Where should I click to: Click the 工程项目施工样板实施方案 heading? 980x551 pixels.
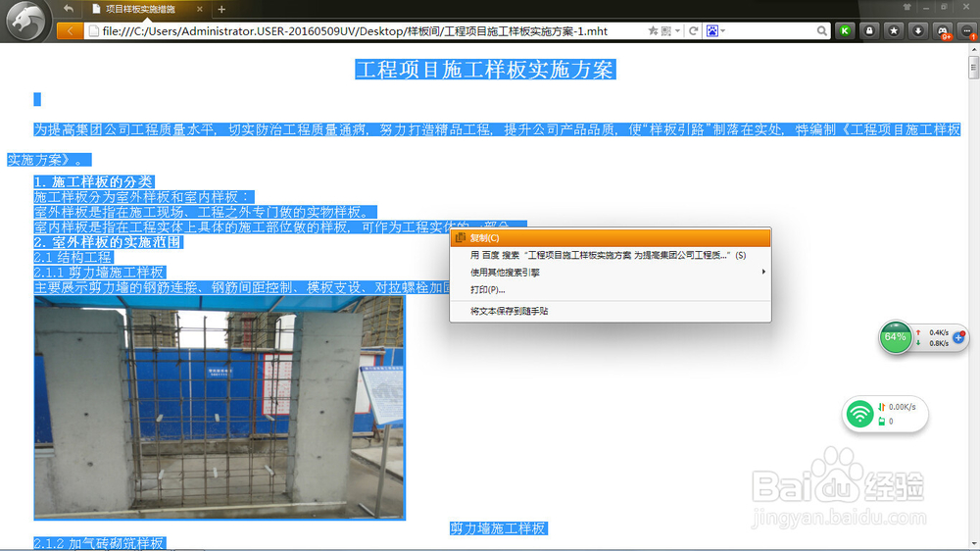pyautogui.click(x=486, y=70)
